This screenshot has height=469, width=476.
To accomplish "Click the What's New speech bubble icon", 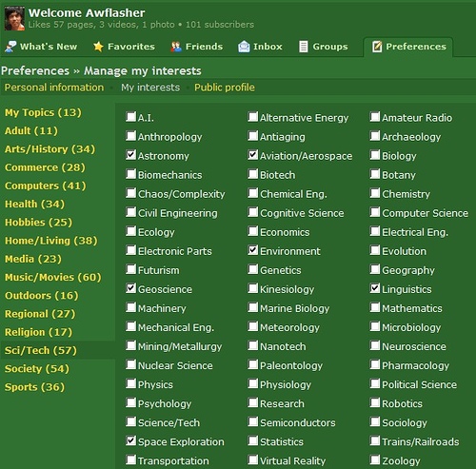I will tap(10, 47).
